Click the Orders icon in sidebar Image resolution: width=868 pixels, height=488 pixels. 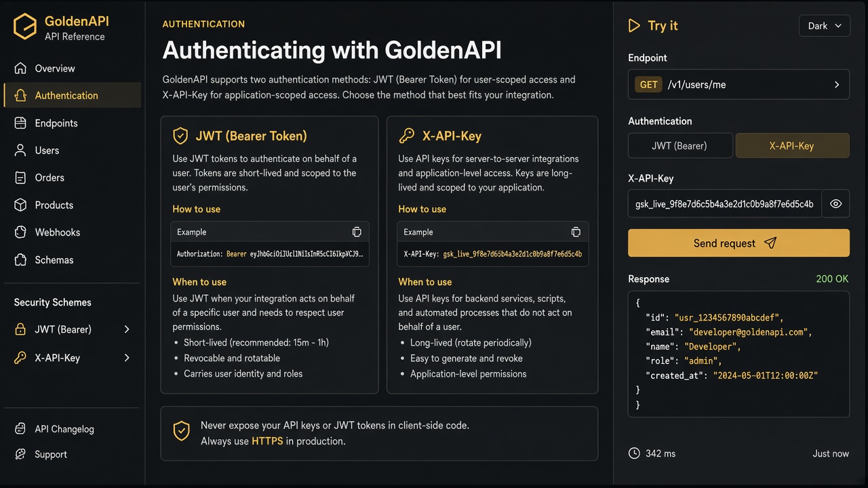(21, 178)
